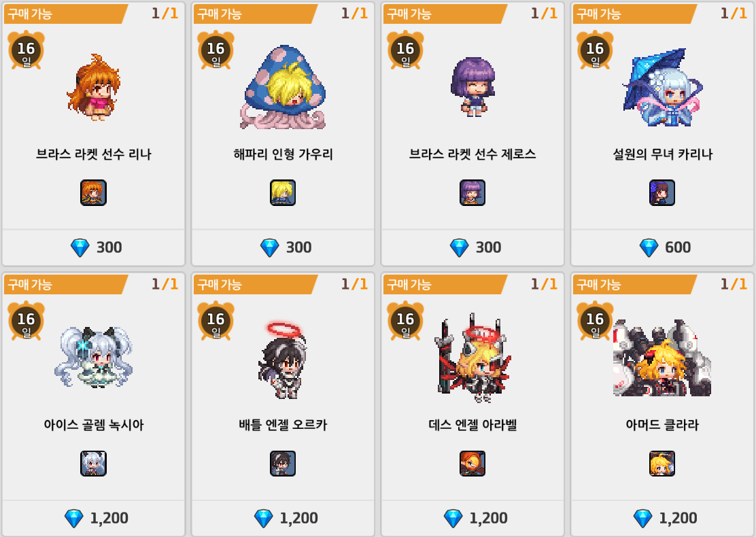
Task: Select the 데스 엔젤 아라벨 character sprite
Action: coord(472,358)
